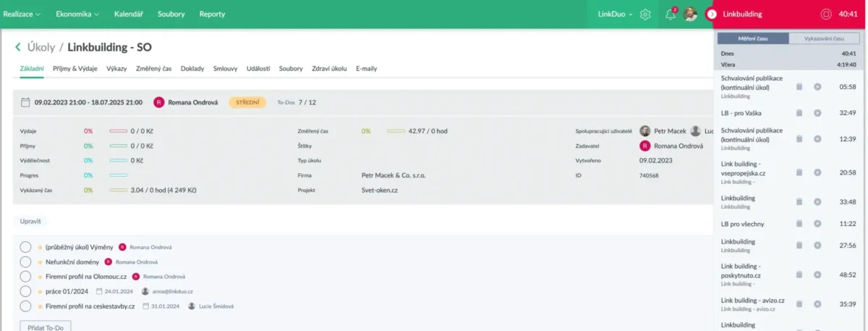Delete the avizo.cz link building entry

pos(799,304)
